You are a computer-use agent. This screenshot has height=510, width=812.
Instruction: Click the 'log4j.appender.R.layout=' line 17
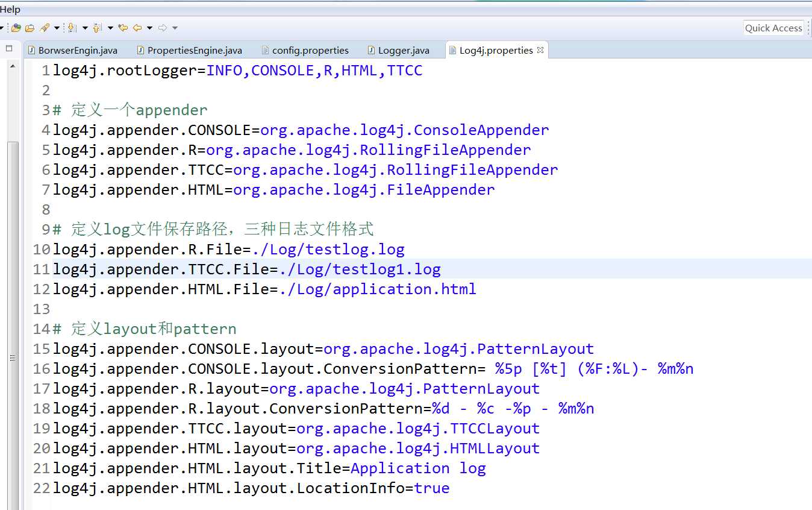click(296, 389)
